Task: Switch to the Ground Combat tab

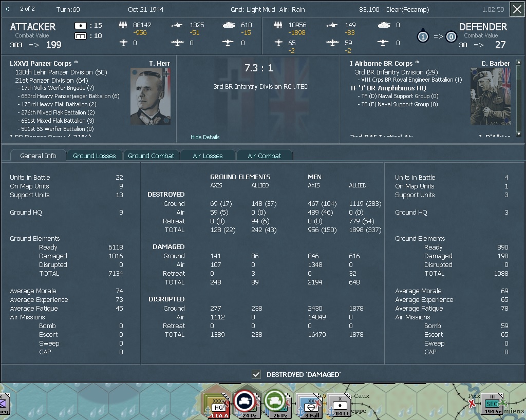Action: pyautogui.click(x=151, y=156)
